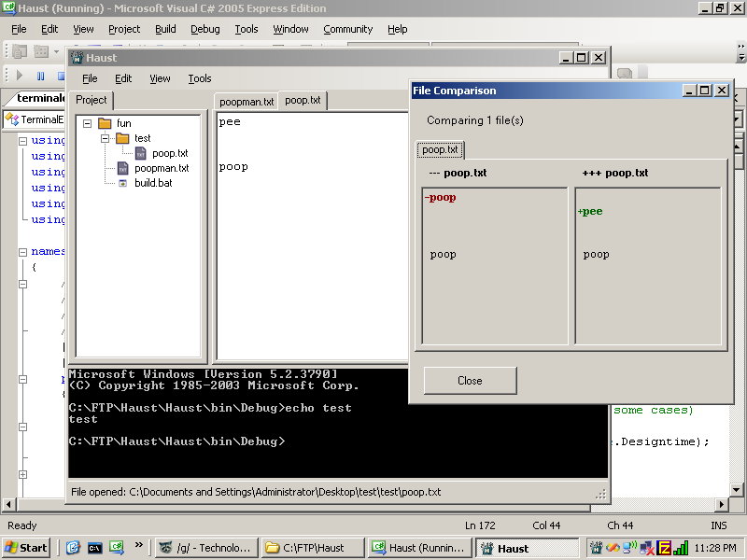
Task: Click the horizontal scrollbar right arrow in code editor
Action: (x=722, y=504)
